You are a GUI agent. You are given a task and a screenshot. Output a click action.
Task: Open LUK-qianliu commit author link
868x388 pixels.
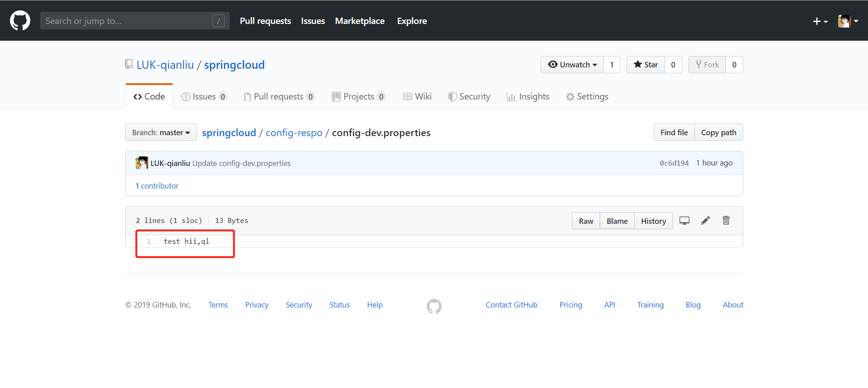click(x=170, y=163)
